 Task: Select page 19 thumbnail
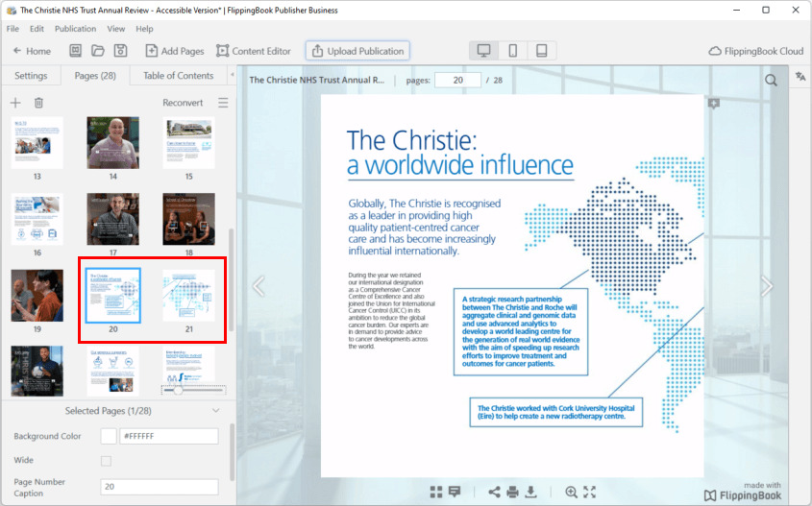click(x=37, y=296)
